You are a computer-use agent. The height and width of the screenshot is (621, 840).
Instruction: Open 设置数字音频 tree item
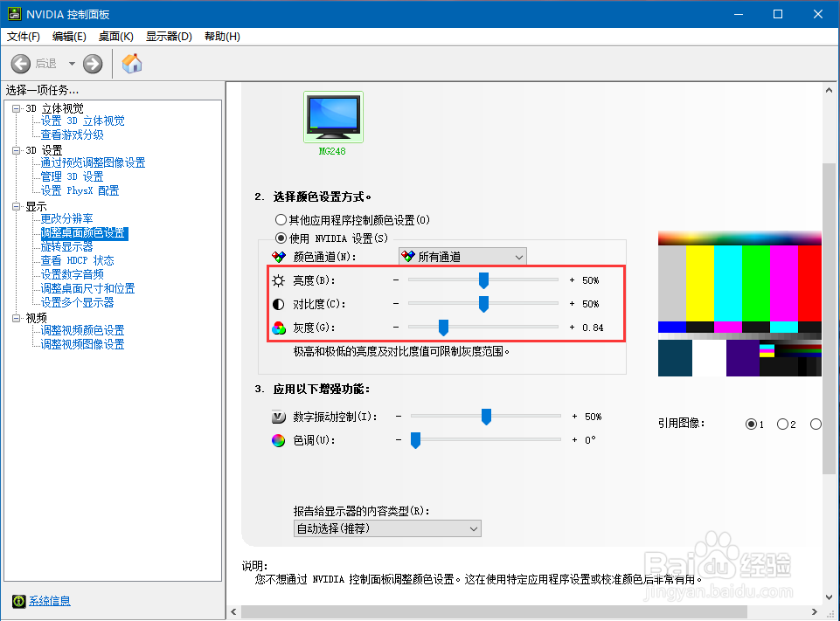pos(73,274)
